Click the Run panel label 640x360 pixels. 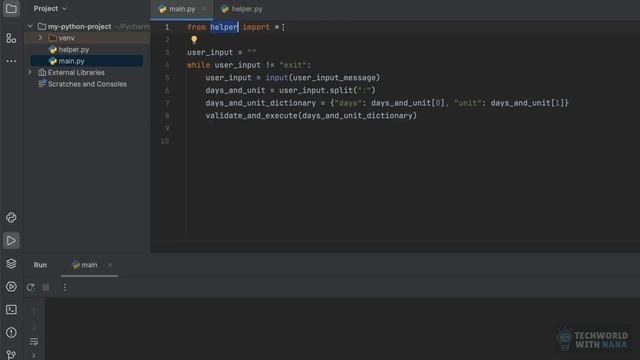point(40,265)
